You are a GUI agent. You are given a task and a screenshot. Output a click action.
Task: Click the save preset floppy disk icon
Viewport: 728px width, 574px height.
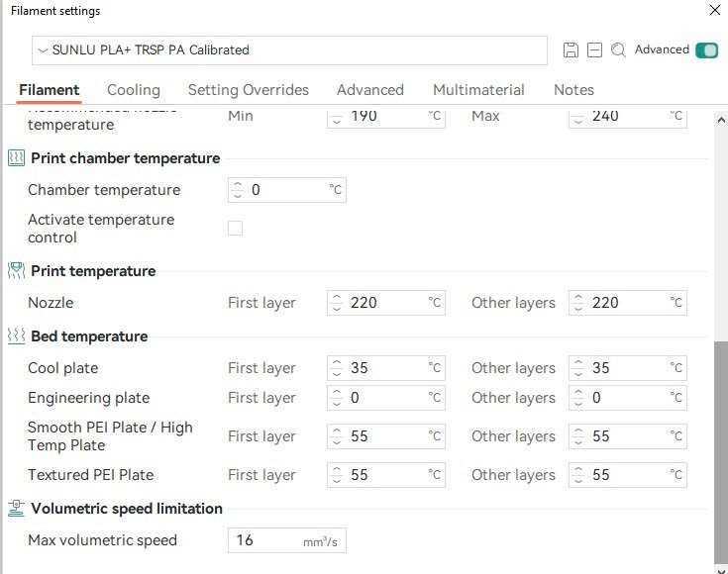pos(571,50)
